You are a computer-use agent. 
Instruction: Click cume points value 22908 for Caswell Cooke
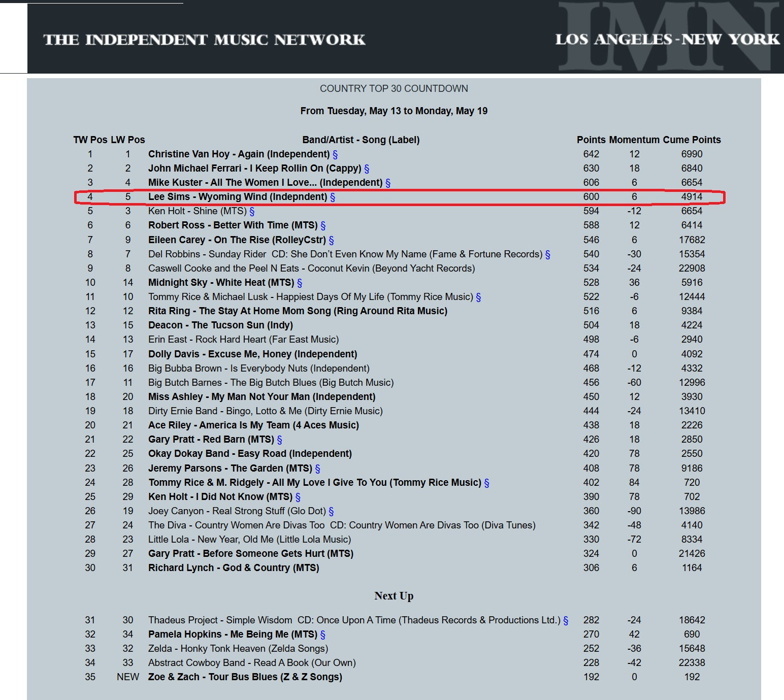pyautogui.click(x=692, y=269)
